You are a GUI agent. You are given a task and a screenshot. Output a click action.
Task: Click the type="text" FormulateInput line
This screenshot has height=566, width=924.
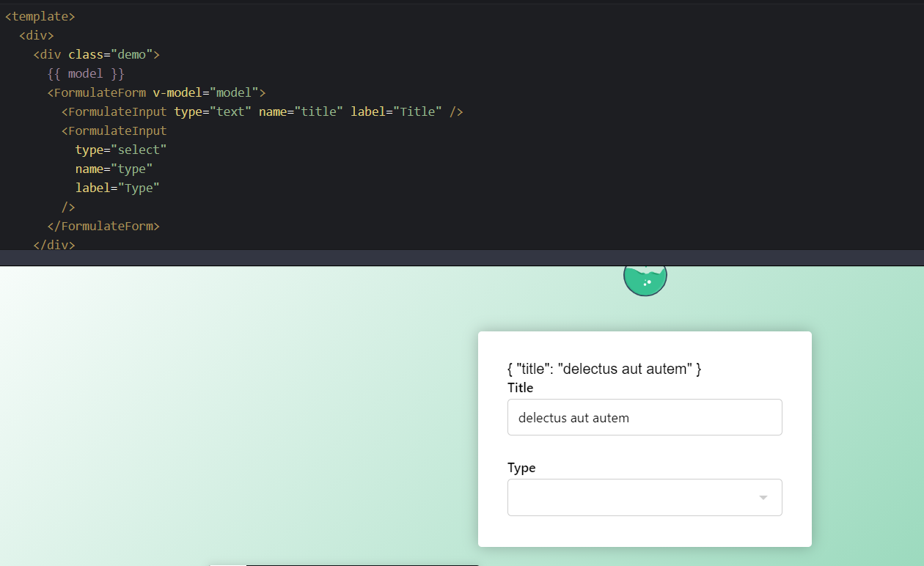click(x=263, y=111)
